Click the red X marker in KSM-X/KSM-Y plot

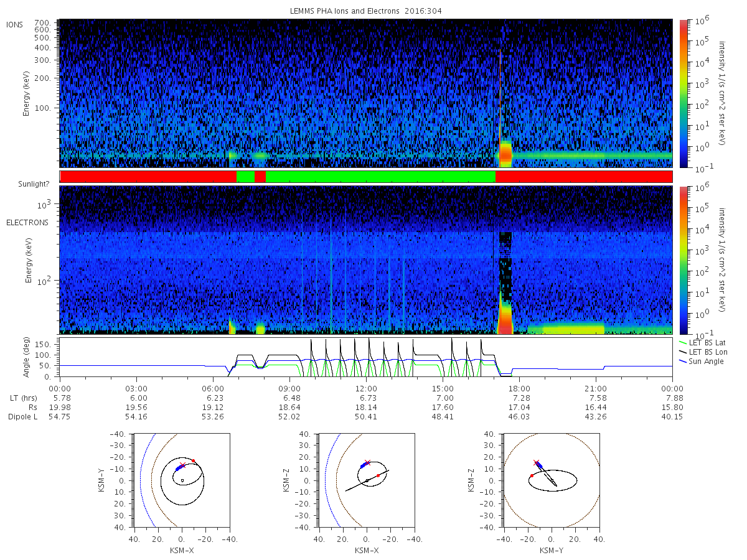point(182,465)
